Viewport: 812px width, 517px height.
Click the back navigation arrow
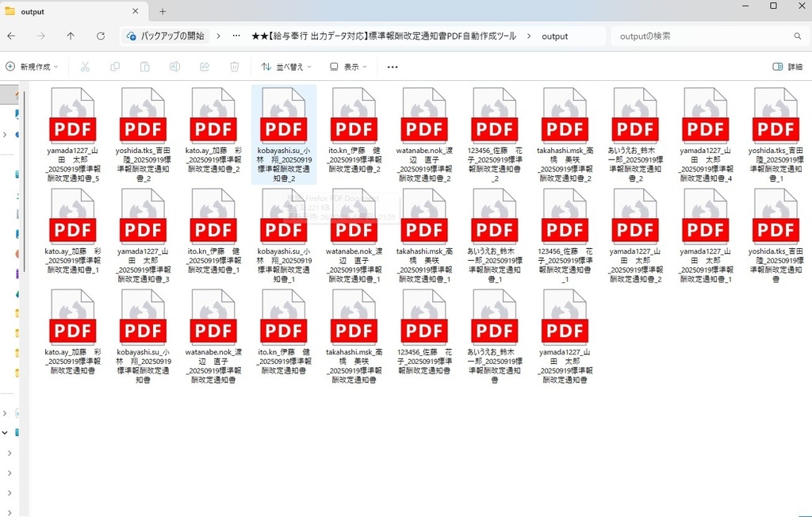coord(12,36)
